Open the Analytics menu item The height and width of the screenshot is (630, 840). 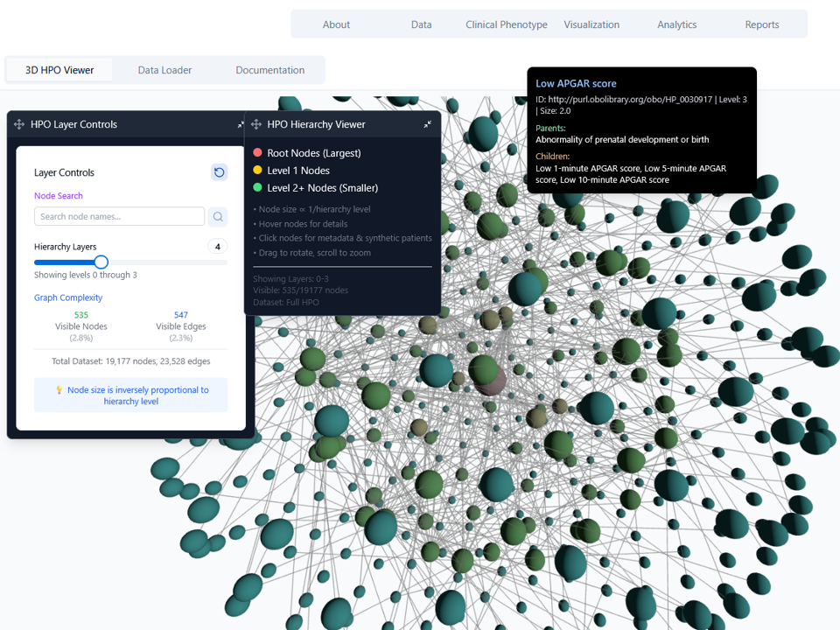point(677,24)
